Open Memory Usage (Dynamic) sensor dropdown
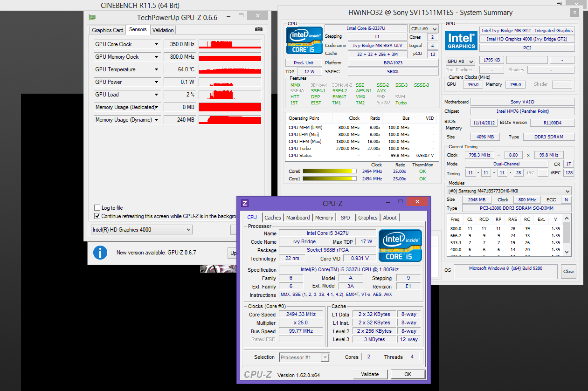This screenshot has width=588, height=391. [x=157, y=120]
